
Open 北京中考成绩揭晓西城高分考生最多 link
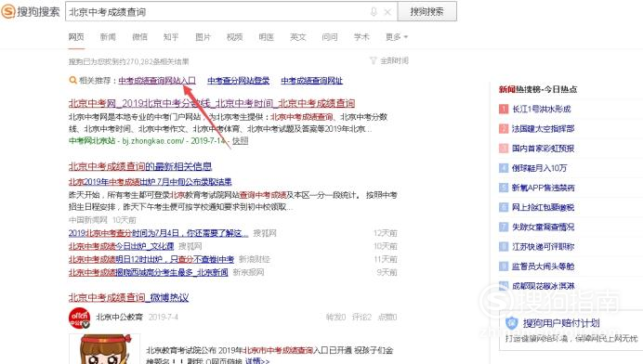coord(148,272)
